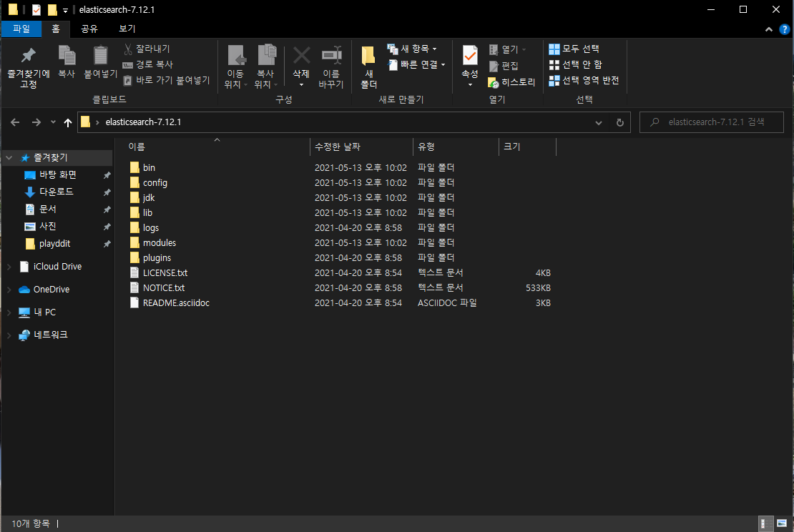Select 문서 (Documents) in sidebar

coord(48,209)
